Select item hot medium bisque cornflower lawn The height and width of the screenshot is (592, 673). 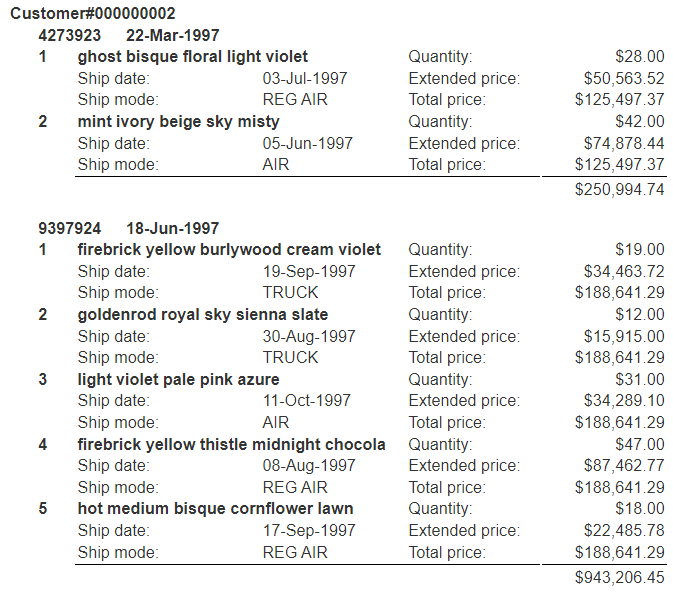(215, 508)
